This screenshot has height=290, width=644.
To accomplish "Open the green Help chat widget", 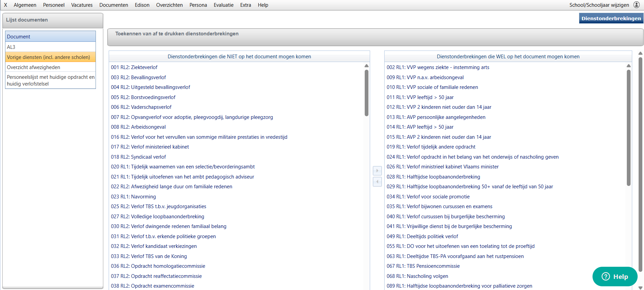I will point(615,277).
